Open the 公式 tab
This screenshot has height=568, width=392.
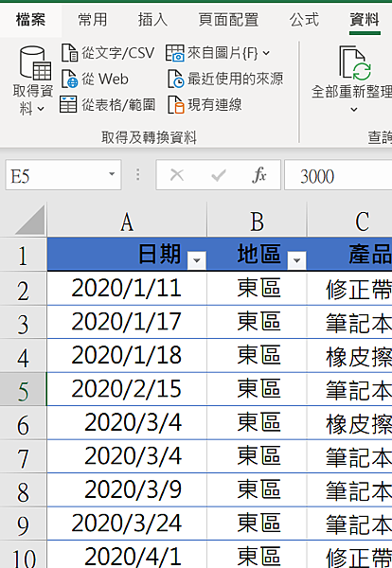(304, 20)
